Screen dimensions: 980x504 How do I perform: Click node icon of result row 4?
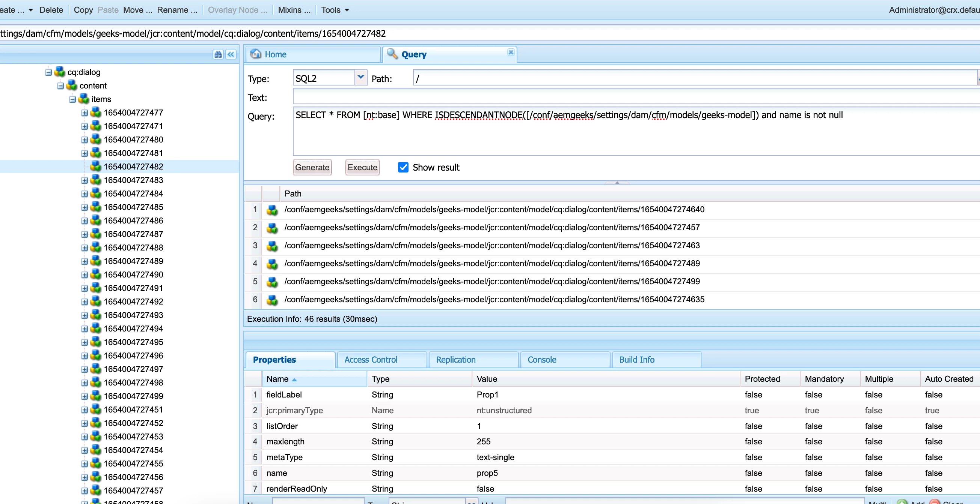click(x=272, y=264)
